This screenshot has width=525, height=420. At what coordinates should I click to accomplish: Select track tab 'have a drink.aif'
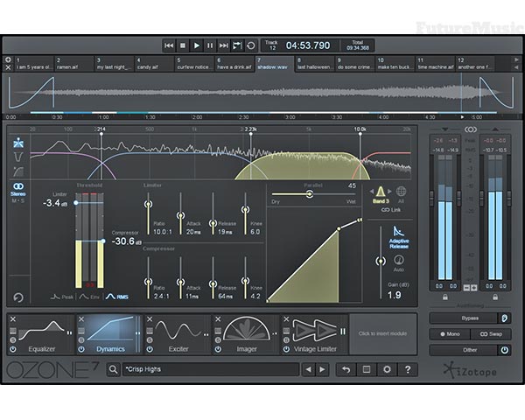point(234,64)
